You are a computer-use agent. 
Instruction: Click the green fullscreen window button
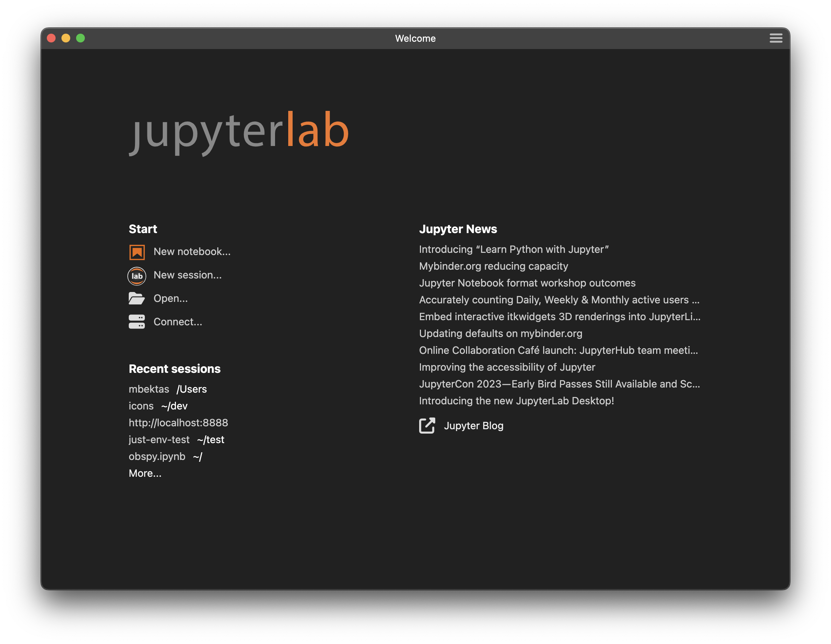pyautogui.click(x=80, y=38)
